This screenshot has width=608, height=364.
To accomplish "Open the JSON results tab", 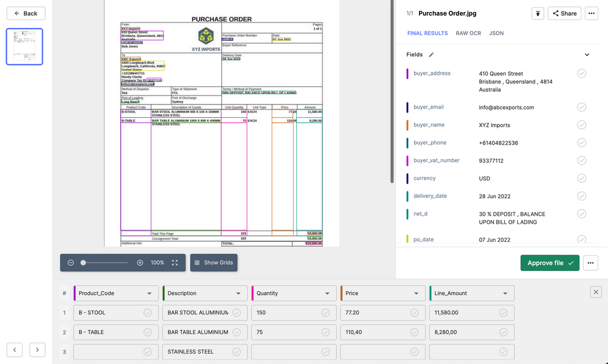I will tap(496, 33).
